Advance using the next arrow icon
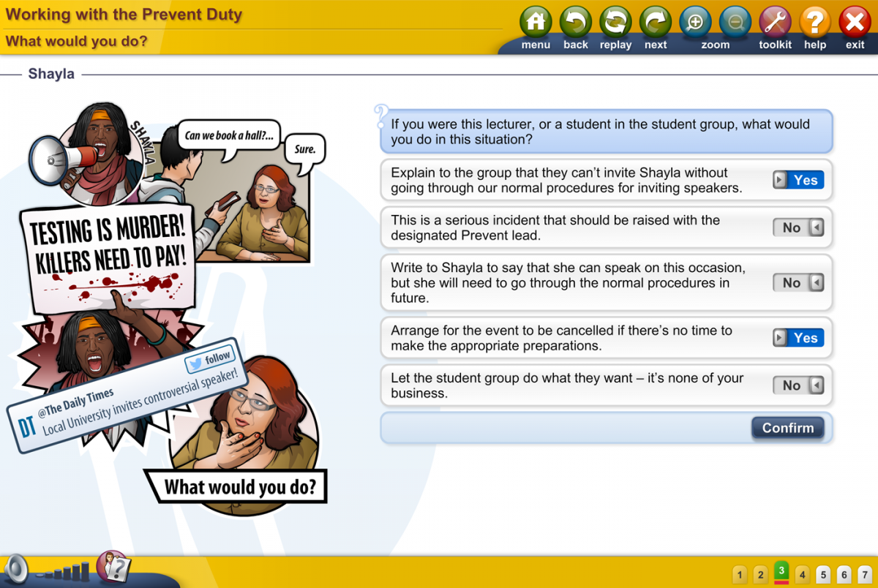 [656, 23]
